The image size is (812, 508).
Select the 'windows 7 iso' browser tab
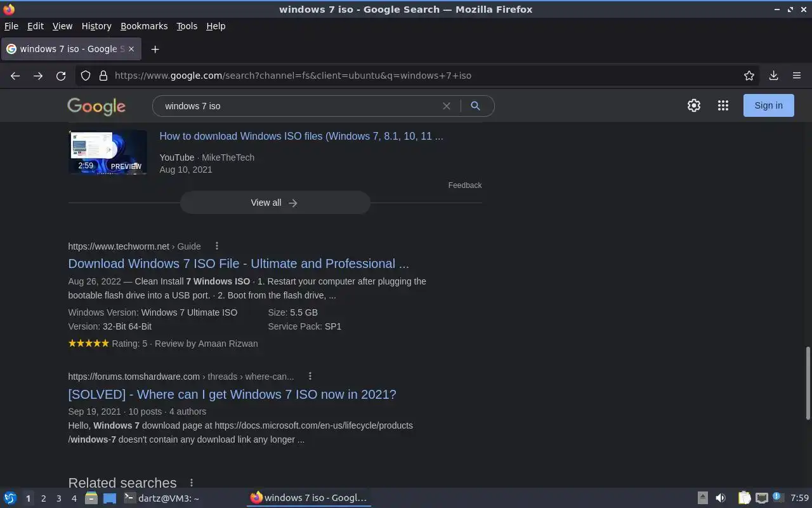[71, 49]
